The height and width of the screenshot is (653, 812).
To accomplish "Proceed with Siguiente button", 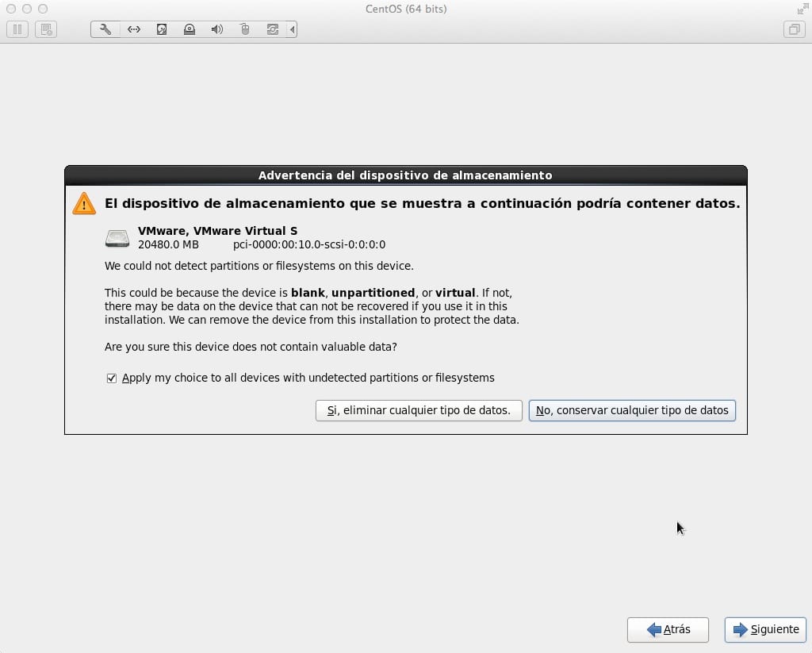I will pyautogui.click(x=765, y=629).
